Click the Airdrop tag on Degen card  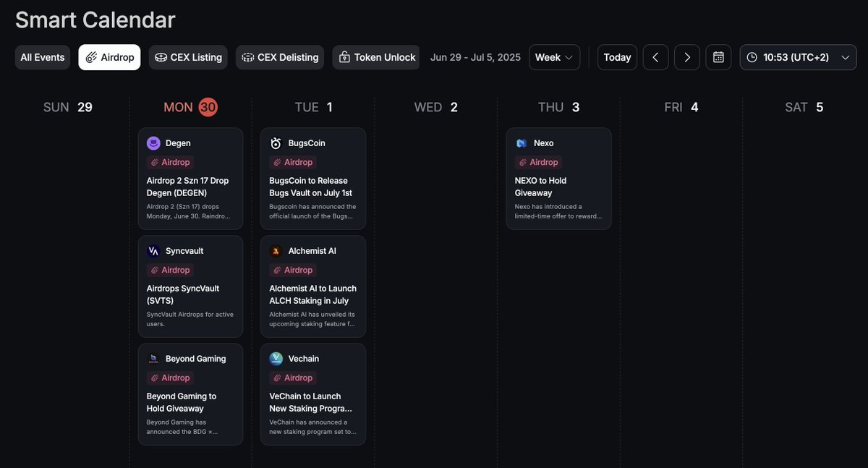(170, 162)
